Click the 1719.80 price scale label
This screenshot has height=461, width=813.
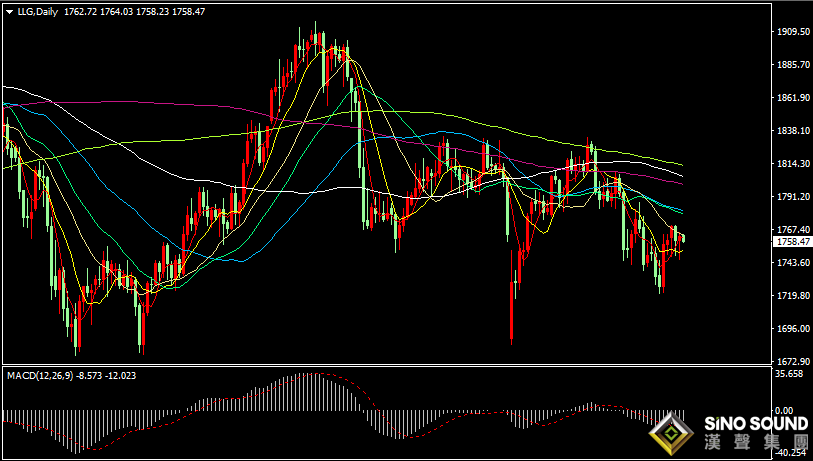click(x=793, y=296)
